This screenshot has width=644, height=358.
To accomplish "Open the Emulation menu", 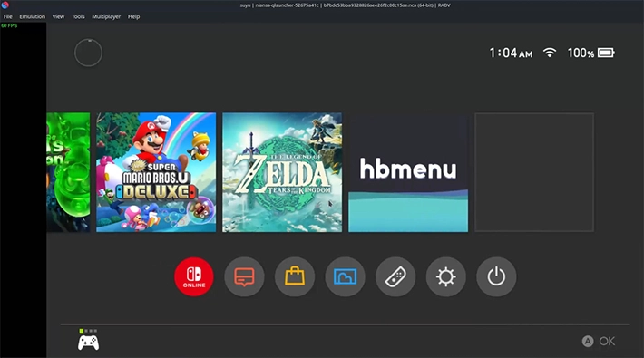I will pyautogui.click(x=32, y=16).
